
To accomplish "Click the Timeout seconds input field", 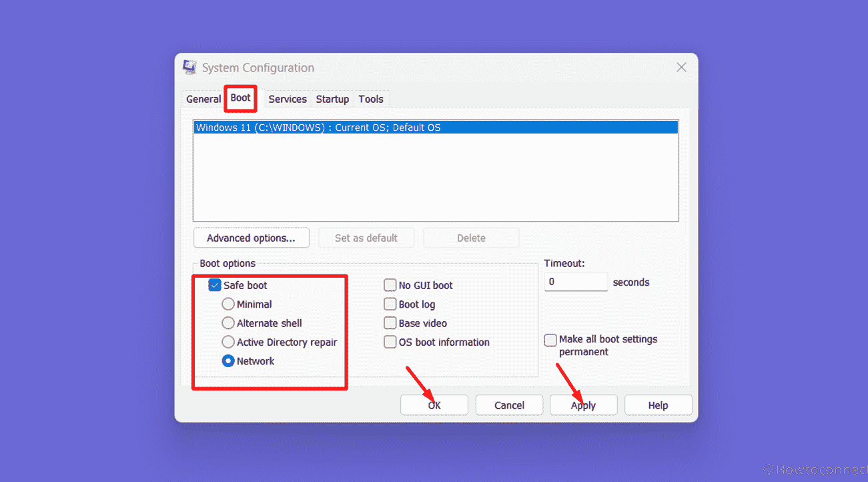I will coord(576,282).
